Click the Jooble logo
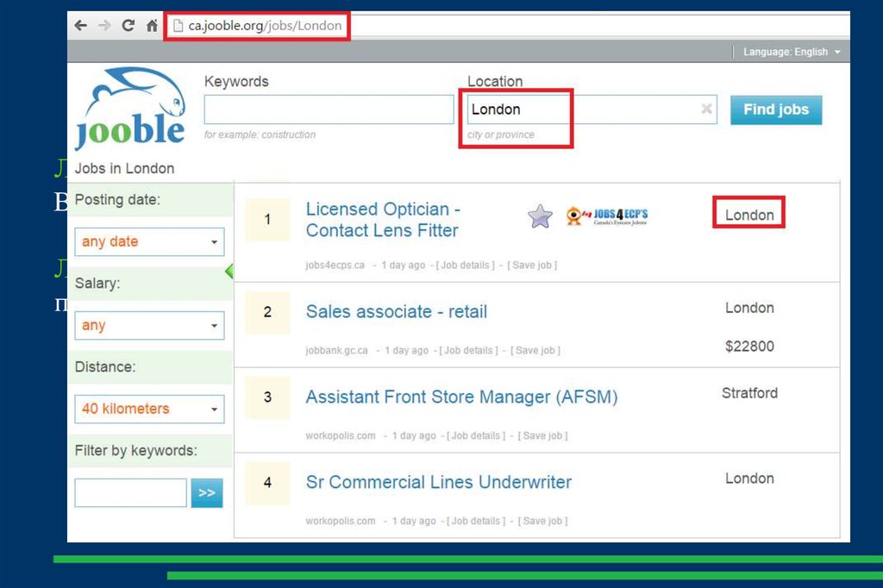The height and width of the screenshot is (588, 883). [131, 109]
